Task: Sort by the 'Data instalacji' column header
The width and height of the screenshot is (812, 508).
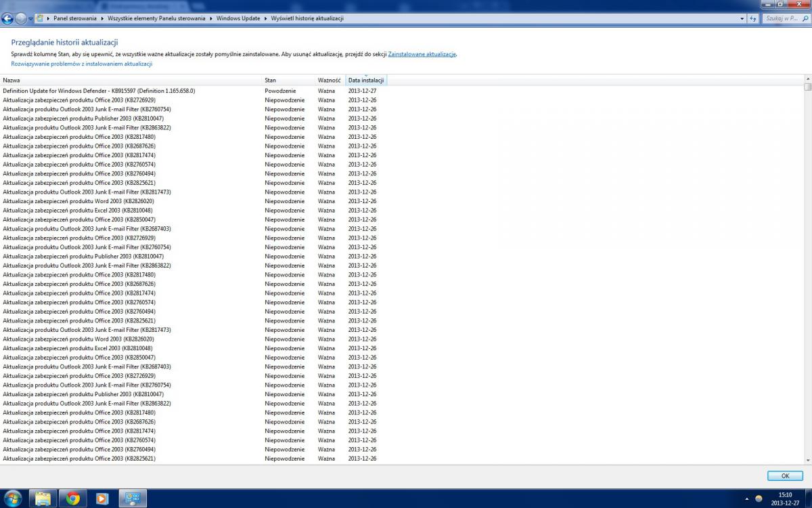Action: click(x=366, y=80)
